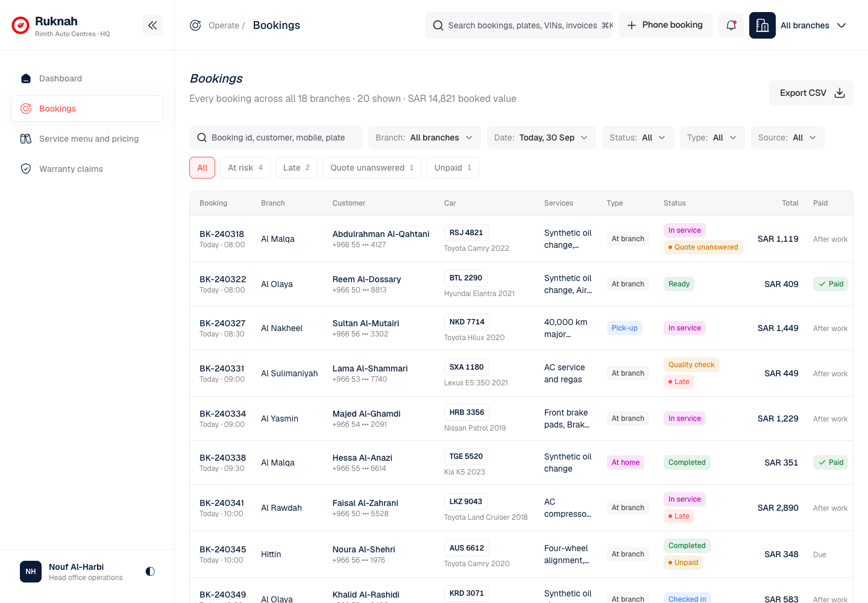This screenshot has height=603, width=868.
Task: Click the Phone booking button
Action: tap(665, 25)
